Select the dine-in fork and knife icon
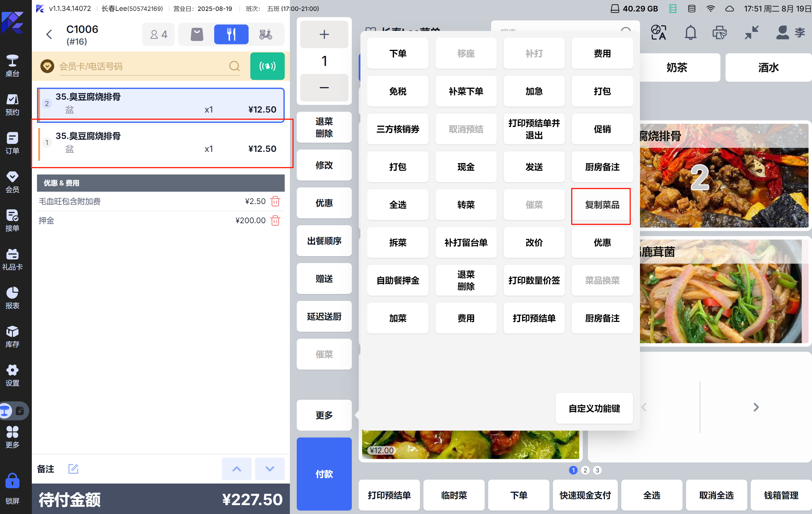Screen dimensions: 812x514 [231, 34]
